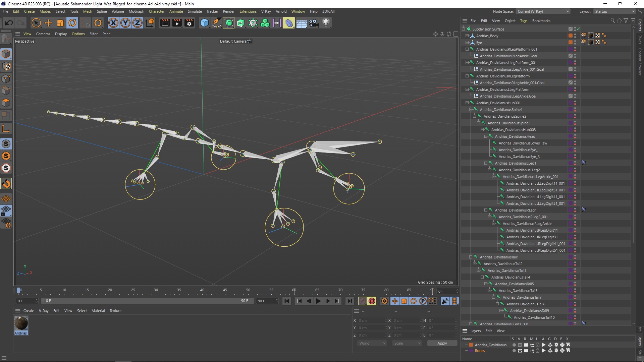Open viewport Cameras menu
Screen dimensions: 644x362
point(43,34)
